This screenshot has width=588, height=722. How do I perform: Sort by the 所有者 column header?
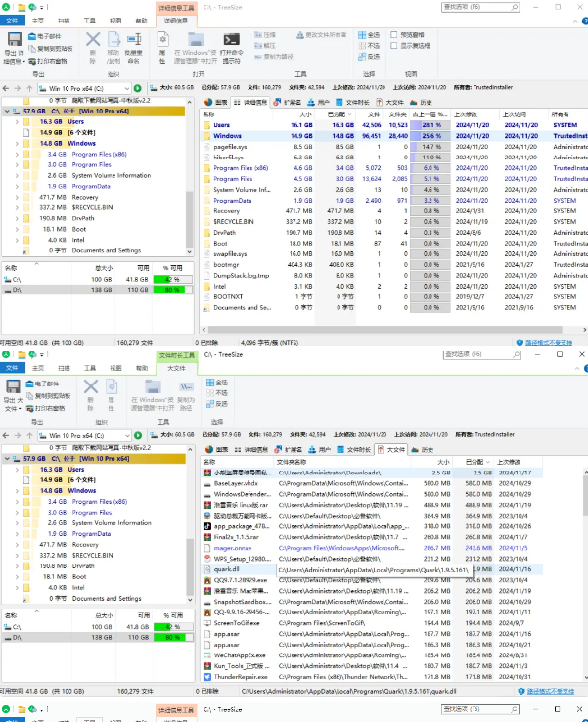pos(565,114)
